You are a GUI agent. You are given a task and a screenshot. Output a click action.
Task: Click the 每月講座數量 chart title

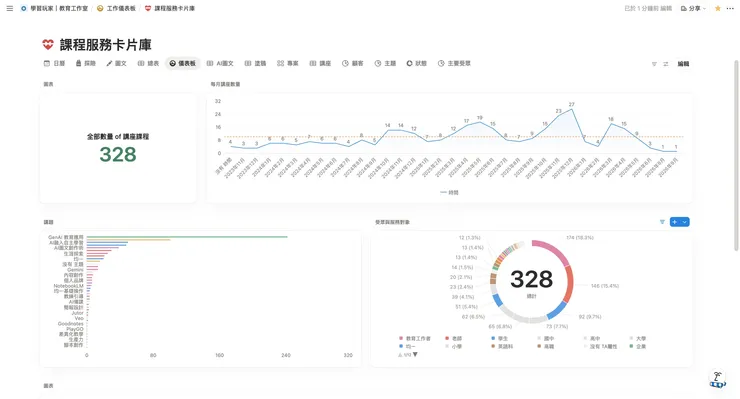click(x=225, y=84)
